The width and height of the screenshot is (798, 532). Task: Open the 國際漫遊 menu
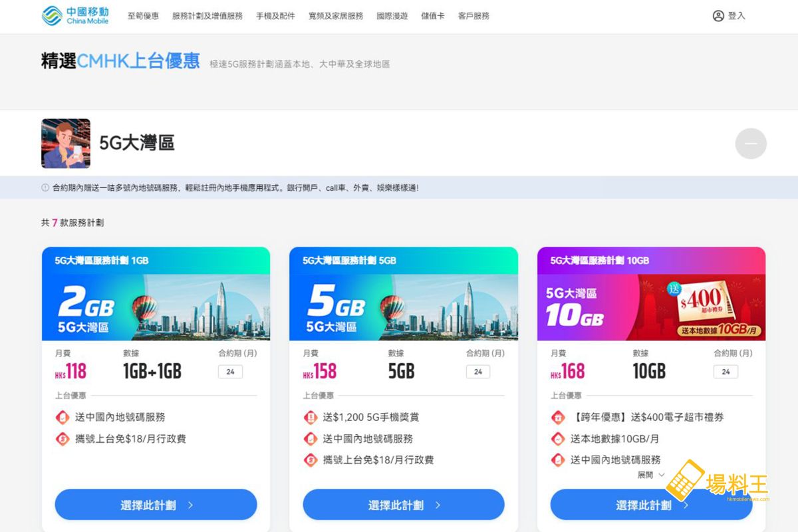(392, 16)
